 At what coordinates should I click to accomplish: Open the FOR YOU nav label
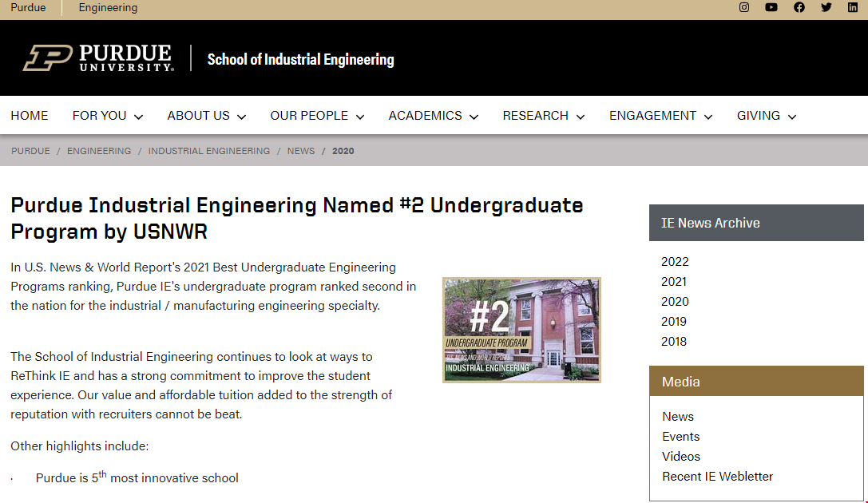click(100, 116)
